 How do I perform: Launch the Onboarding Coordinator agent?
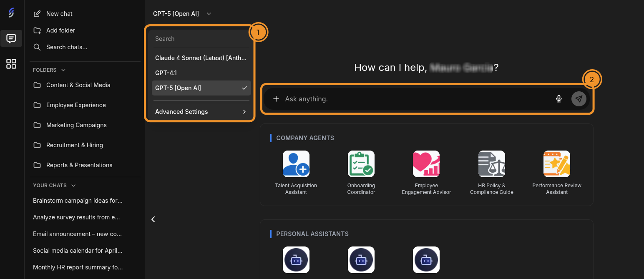coord(361,164)
